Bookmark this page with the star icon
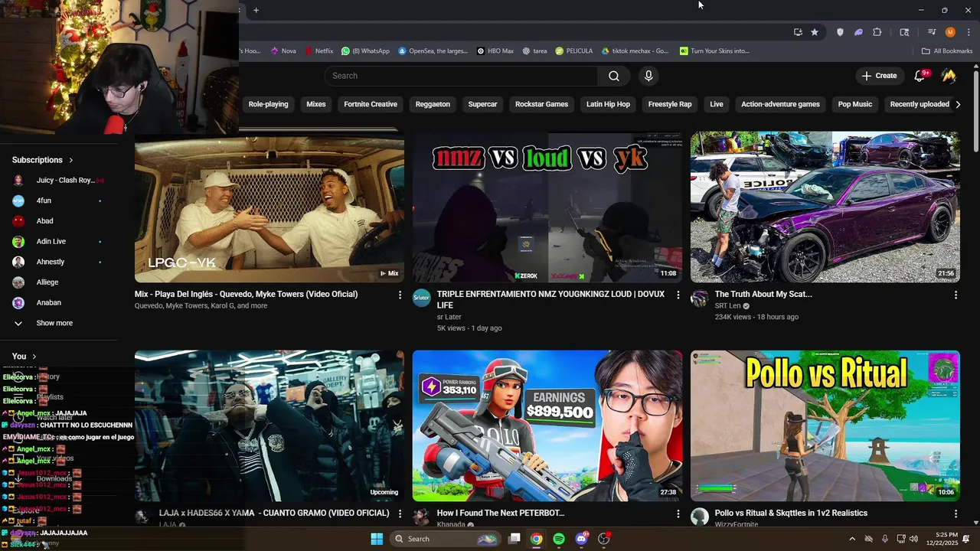This screenshot has height=551, width=980. click(x=815, y=32)
